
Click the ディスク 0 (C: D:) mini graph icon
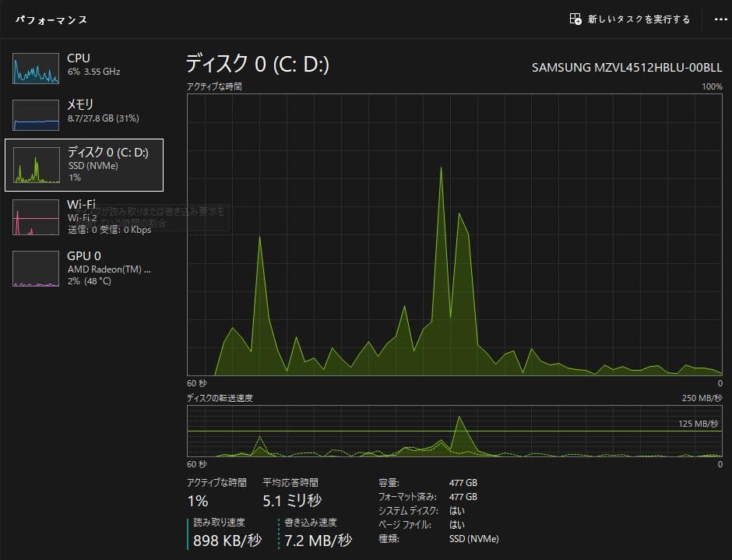[x=35, y=164]
